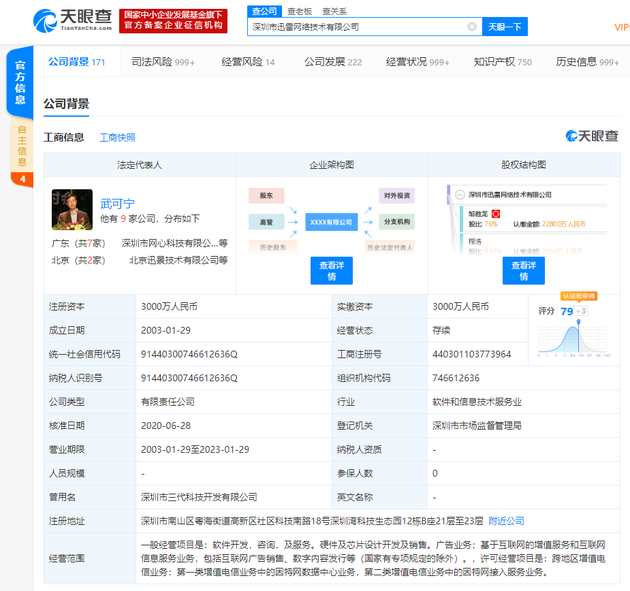This screenshot has width=630, height=591.
Task: Select former name 深圳市三代科技开发有限公司
Action: (x=199, y=497)
